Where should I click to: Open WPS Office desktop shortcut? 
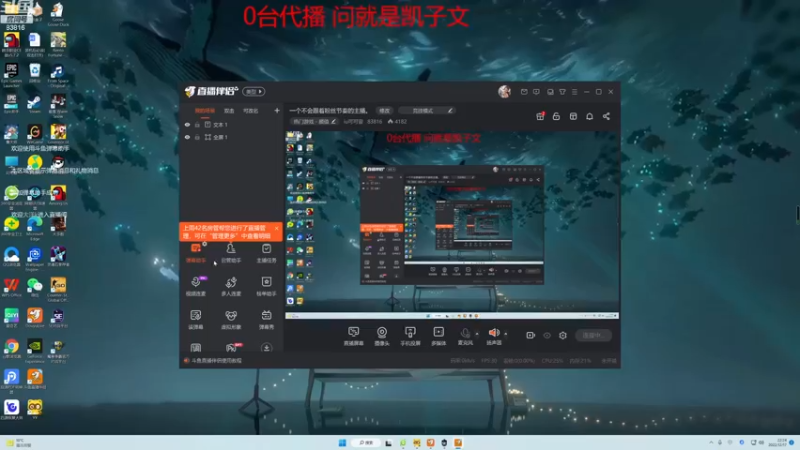point(11,288)
